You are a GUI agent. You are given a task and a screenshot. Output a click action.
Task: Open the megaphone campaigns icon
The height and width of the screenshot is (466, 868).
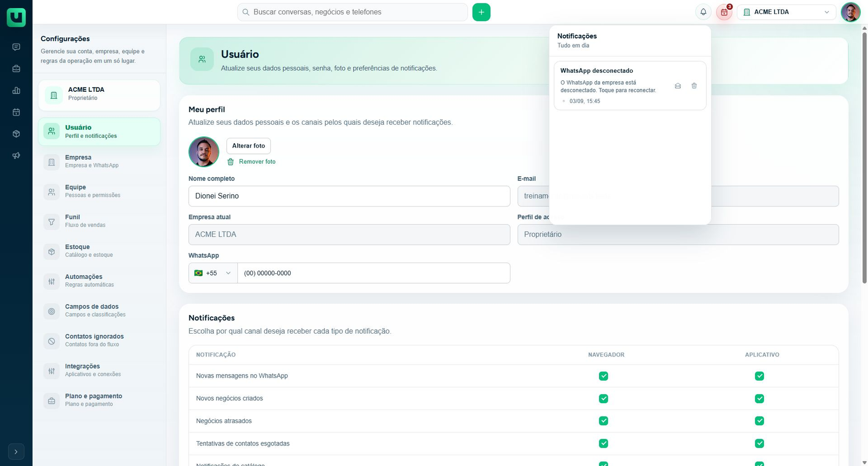point(16,156)
